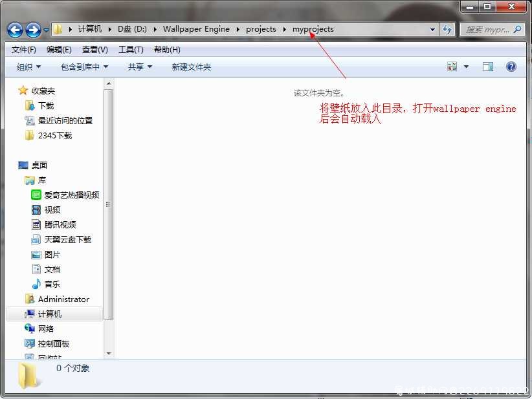The image size is (532, 399).
Task: Open 查看(V) menu
Action: point(95,50)
